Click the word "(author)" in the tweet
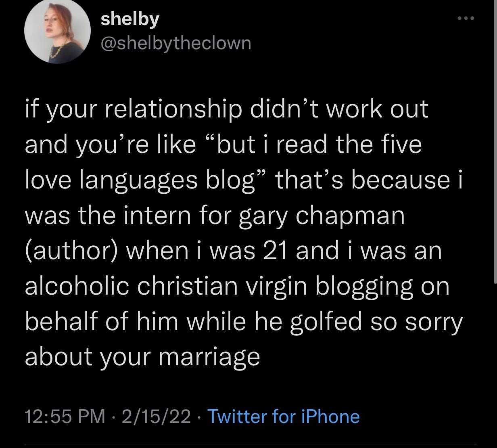This screenshot has height=448, width=497. [71, 251]
